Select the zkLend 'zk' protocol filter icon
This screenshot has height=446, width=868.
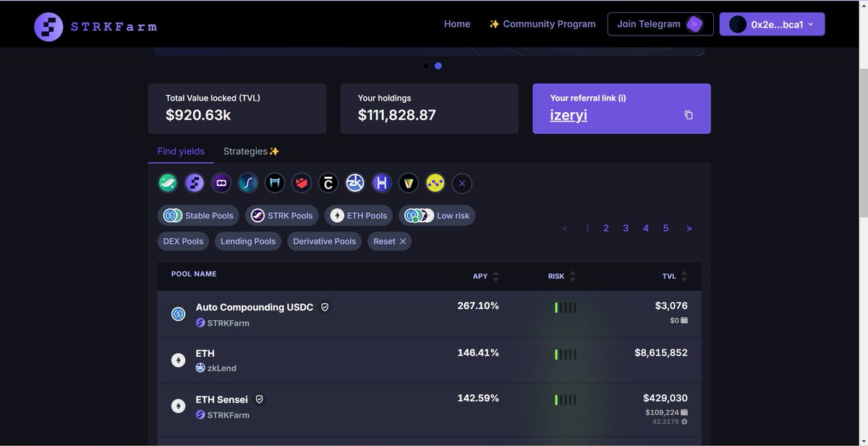(x=354, y=183)
